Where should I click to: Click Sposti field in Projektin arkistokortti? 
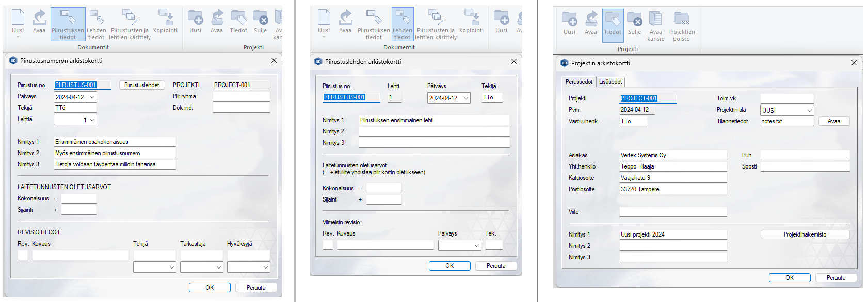805,166
